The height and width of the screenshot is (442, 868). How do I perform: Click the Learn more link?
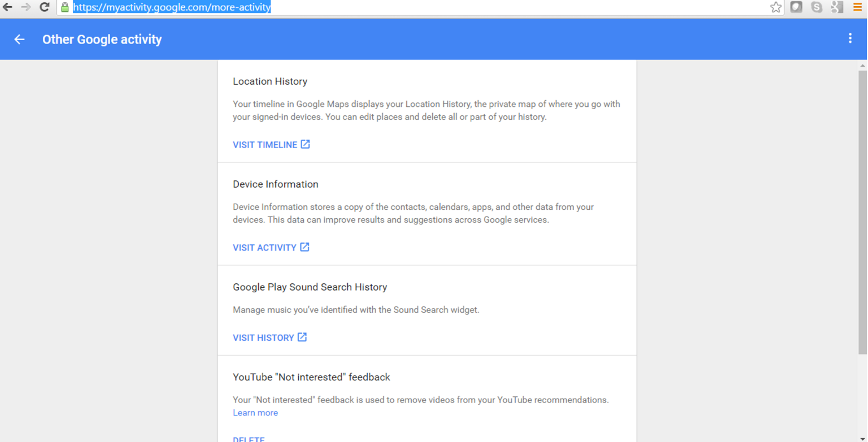point(255,413)
